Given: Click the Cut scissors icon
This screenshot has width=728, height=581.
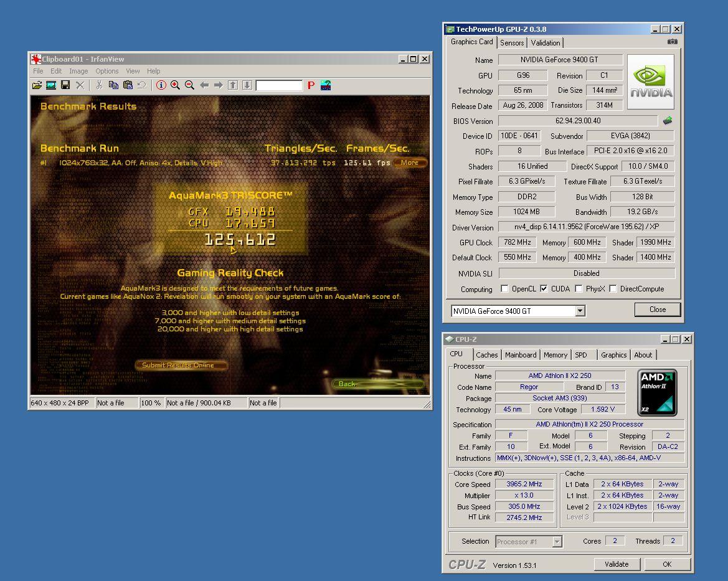Looking at the screenshot, I should pyautogui.click(x=99, y=85).
